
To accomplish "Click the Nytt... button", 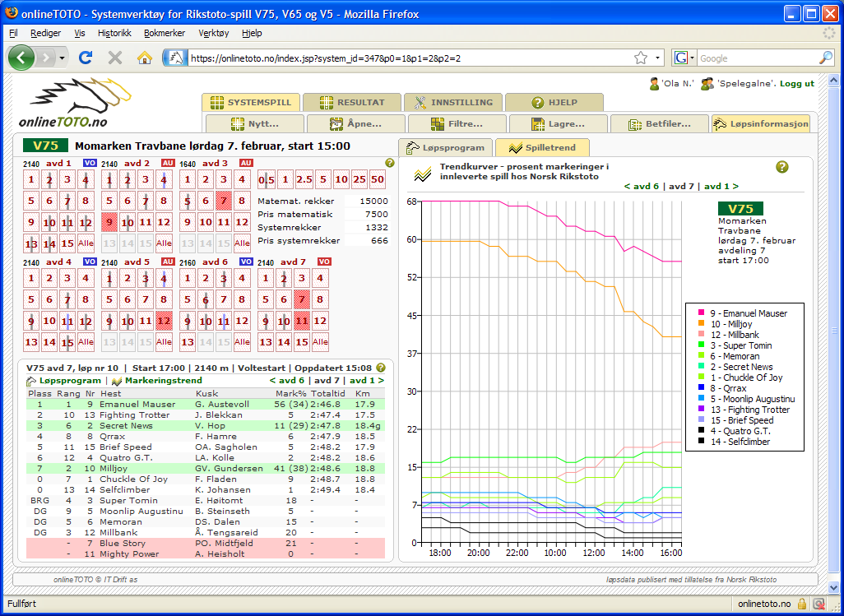I will point(255,123).
